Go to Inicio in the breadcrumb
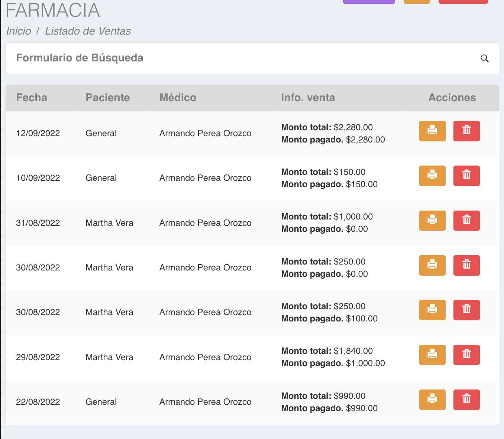Screen dimensions: 504x439 point(19,31)
